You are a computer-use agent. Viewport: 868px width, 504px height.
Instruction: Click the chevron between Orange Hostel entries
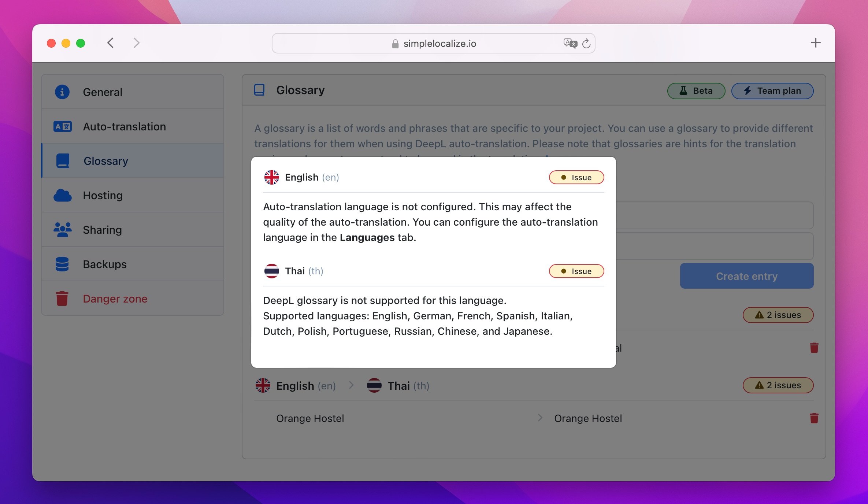pos(540,418)
